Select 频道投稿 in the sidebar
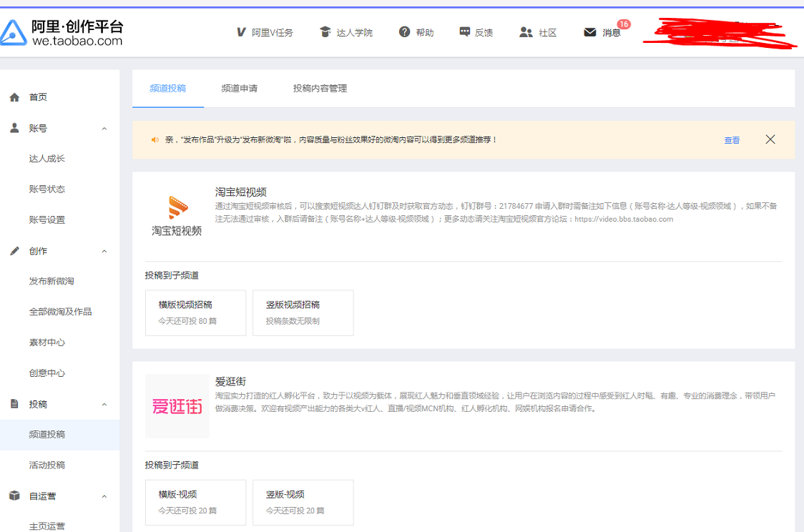804x532 pixels. 59,435
